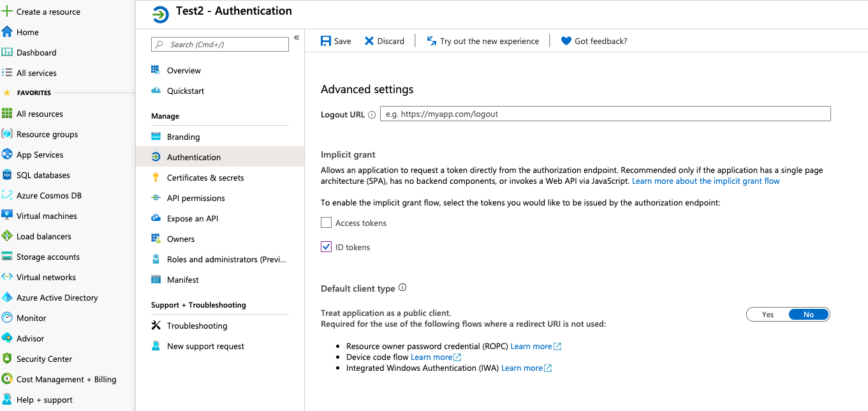
Task: Enable the Access tokens checkbox
Action: tap(326, 223)
